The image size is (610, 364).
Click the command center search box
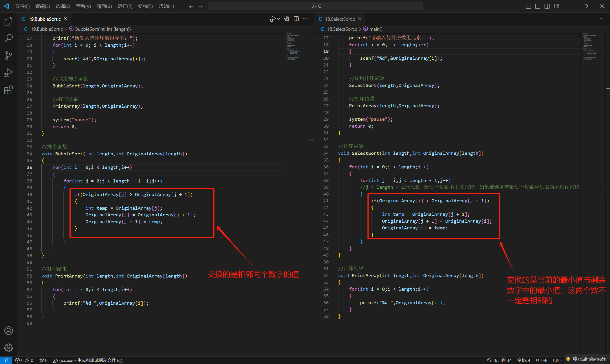click(x=315, y=6)
